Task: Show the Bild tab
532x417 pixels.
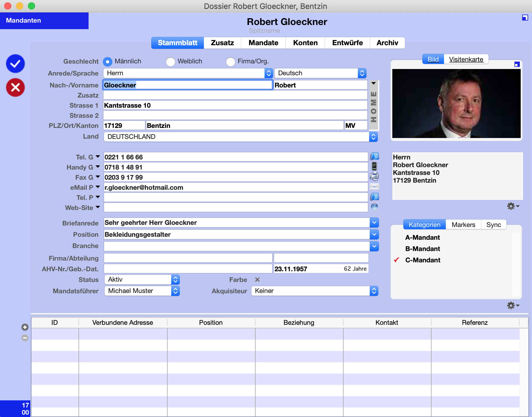Action: click(433, 59)
